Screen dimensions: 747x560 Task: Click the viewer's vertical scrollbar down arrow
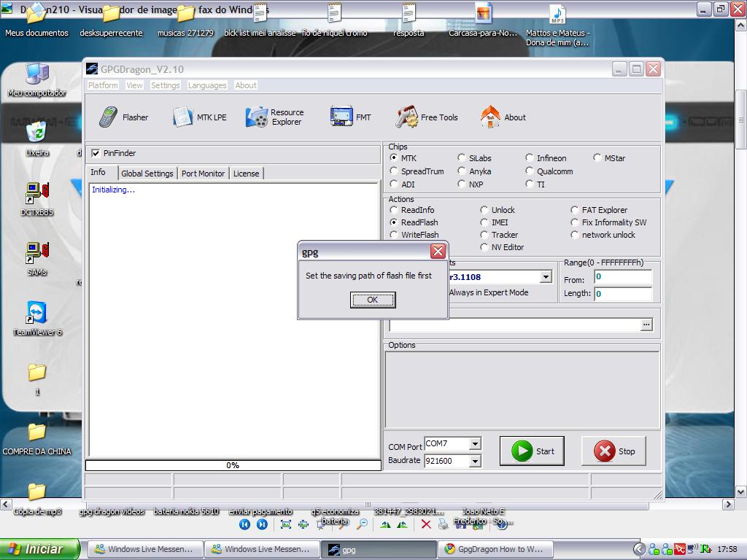tap(741, 491)
